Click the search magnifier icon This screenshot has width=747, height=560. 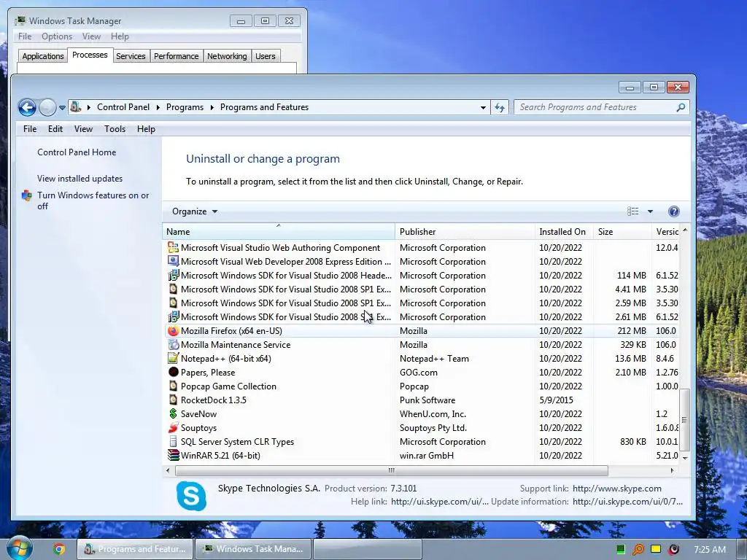pyautogui.click(x=681, y=108)
